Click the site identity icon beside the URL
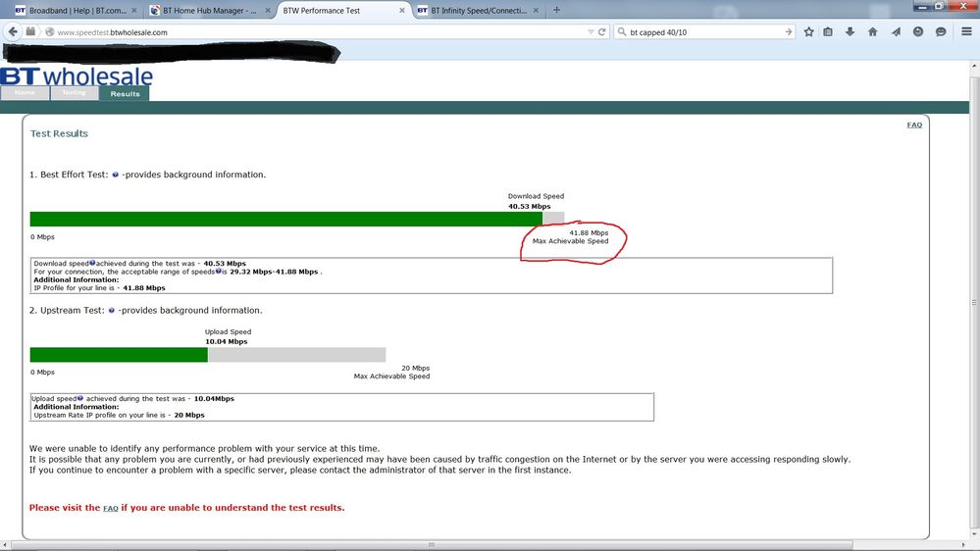The height and width of the screenshot is (551, 980). 50,31
